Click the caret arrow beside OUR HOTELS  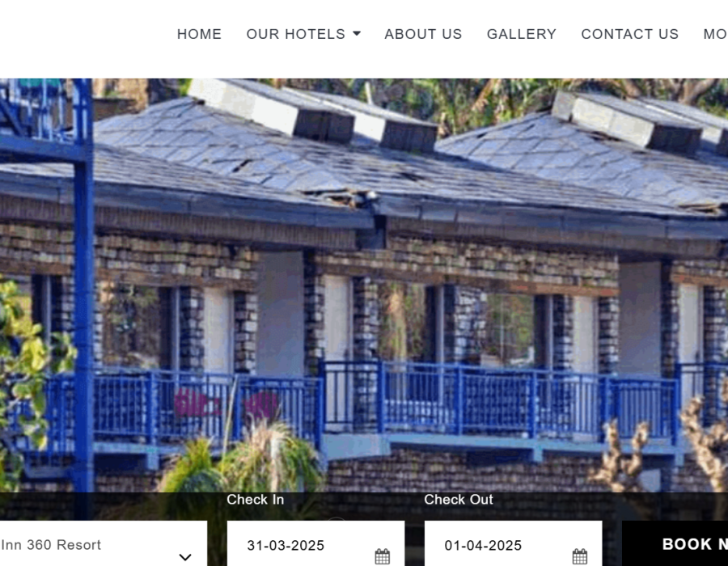coord(357,33)
